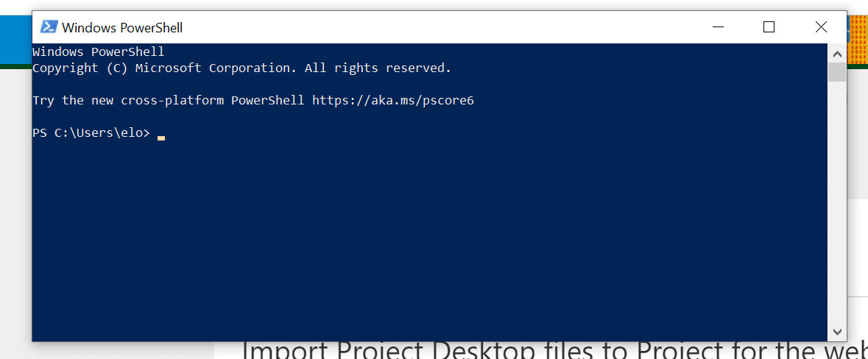
Task: Click the PS C:\Users\elo> prompt text
Action: click(x=91, y=132)
